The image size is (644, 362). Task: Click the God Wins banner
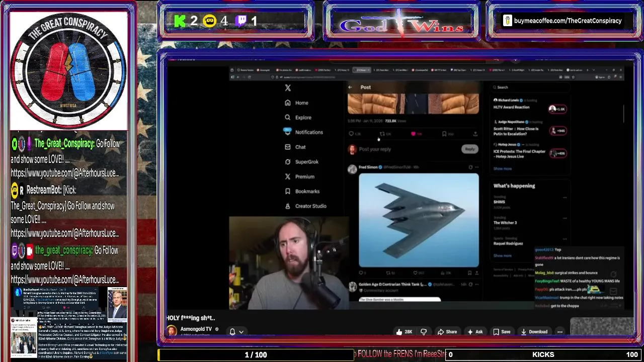point(401,24)
